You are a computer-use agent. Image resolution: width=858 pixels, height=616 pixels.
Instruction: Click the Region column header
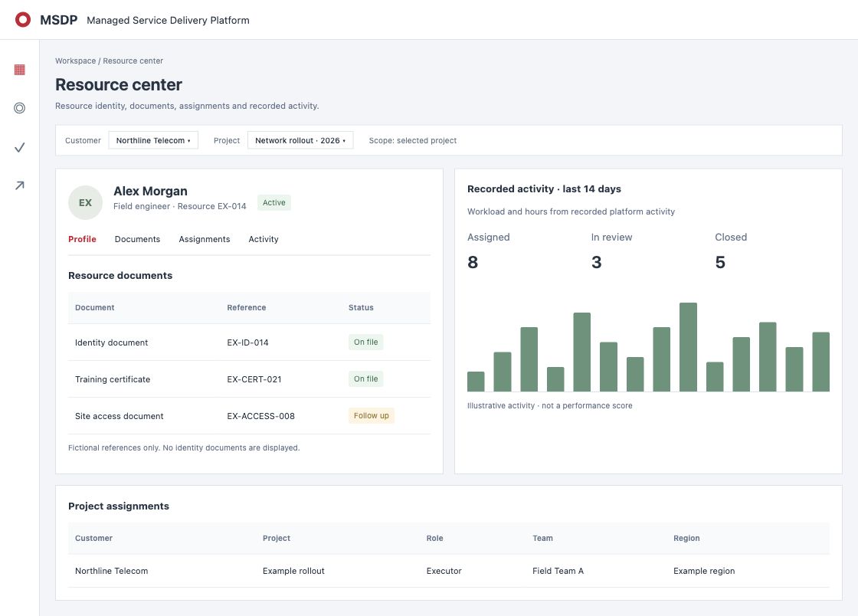[x=686, y=538]
